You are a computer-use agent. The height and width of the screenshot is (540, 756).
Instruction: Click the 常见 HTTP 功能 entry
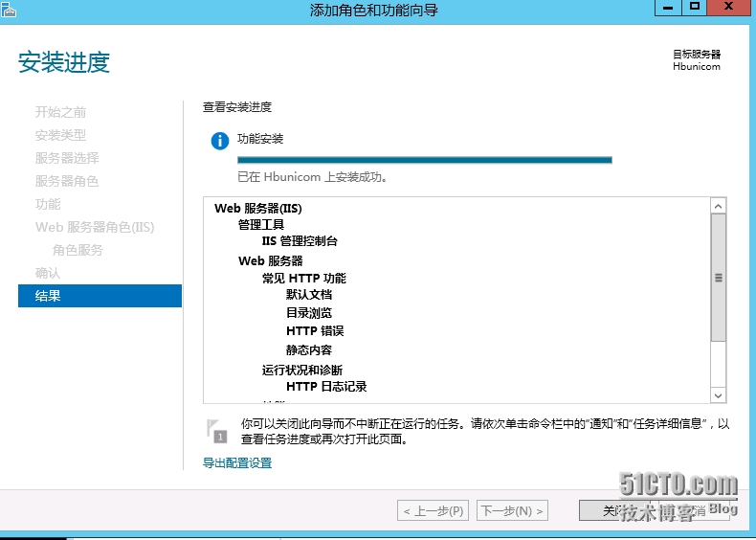pyautogui.click(x=304, y=279)
